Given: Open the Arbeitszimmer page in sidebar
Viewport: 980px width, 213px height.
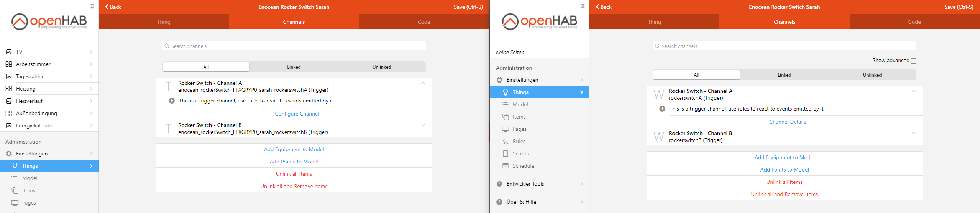Looking at the screenshot, I should tap(33, 64).
